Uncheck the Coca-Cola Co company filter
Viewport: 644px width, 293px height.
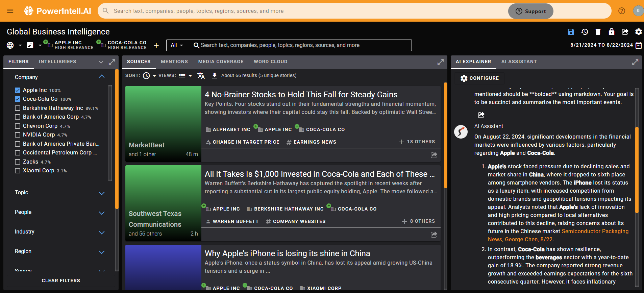coord(18,99)
